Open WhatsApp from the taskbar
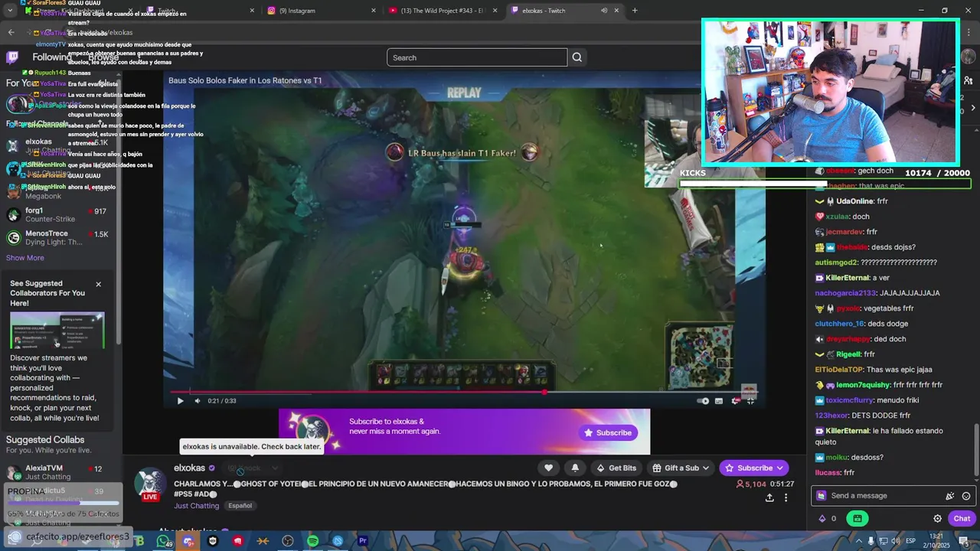The width and height of the screenshot is (980, 551). 163,541
